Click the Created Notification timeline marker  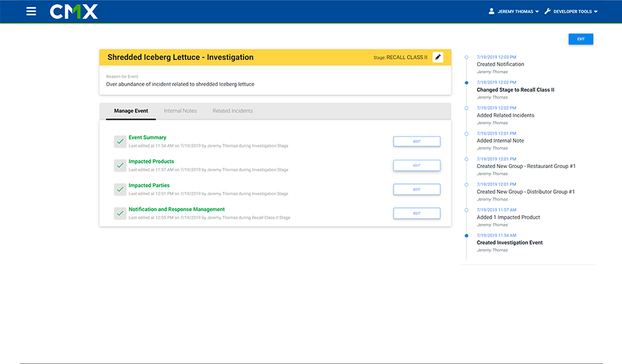click(x=466, y=57)
